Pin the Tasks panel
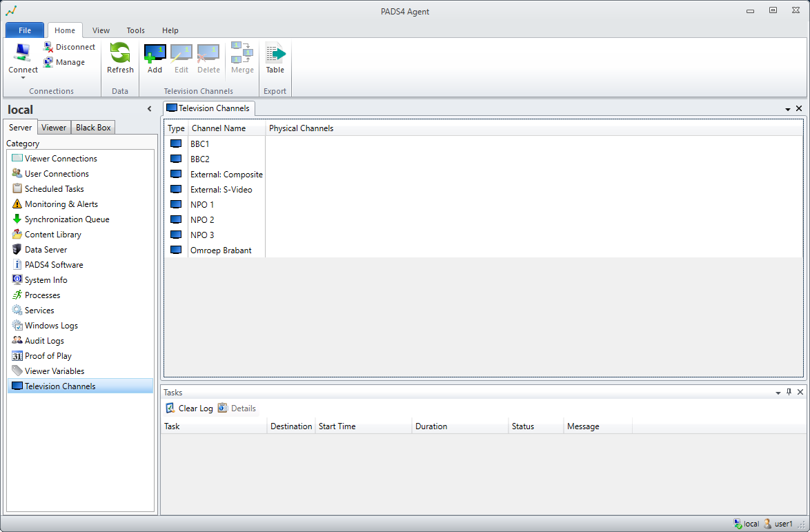 [x=789, y=392]
